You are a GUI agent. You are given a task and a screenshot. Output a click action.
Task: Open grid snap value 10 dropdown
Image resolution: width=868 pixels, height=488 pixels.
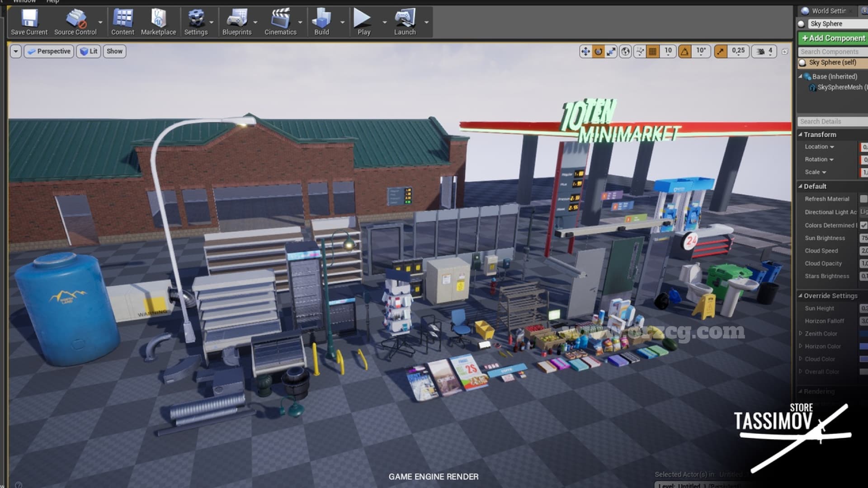[x=668, y=52]
